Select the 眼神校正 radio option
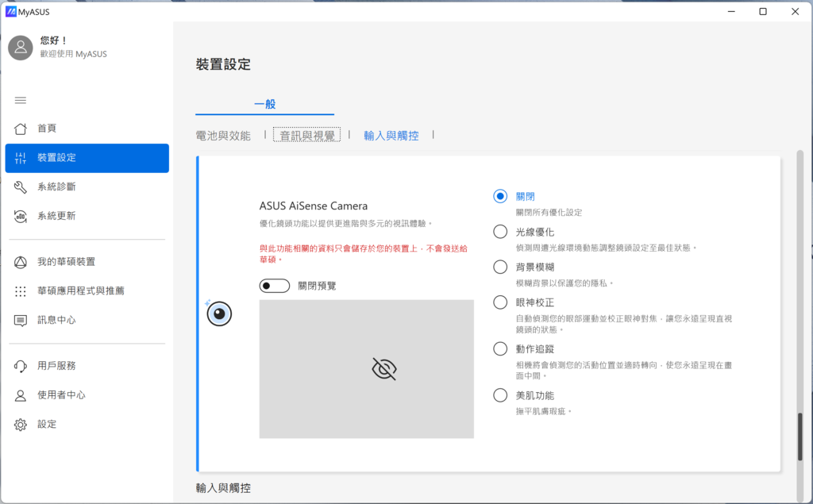This screenshot has height=504, width=813. 500,302
